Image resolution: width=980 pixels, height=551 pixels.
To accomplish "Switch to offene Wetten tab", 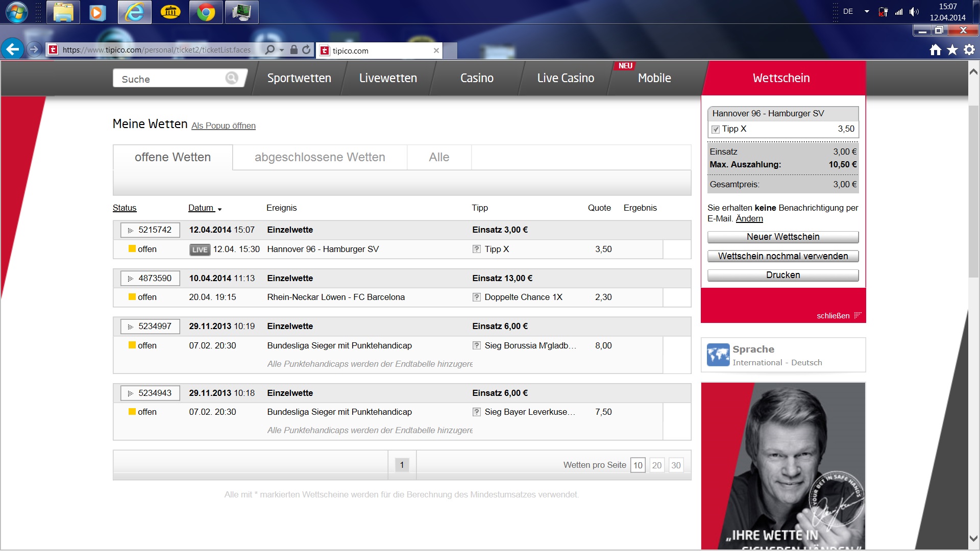I will [x=173, y=157].
